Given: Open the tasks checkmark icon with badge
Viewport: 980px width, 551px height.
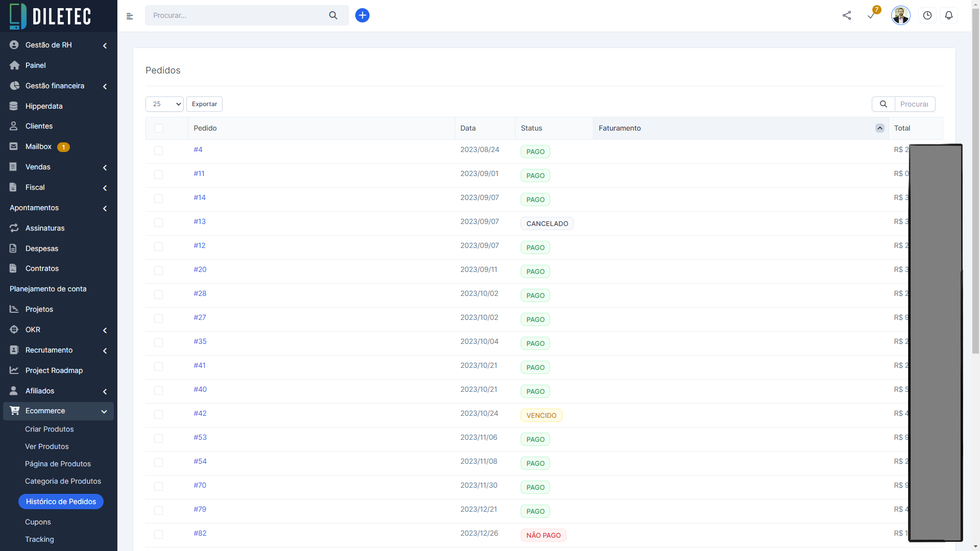Looking at the screenshot, I should (x=871, y=15).
